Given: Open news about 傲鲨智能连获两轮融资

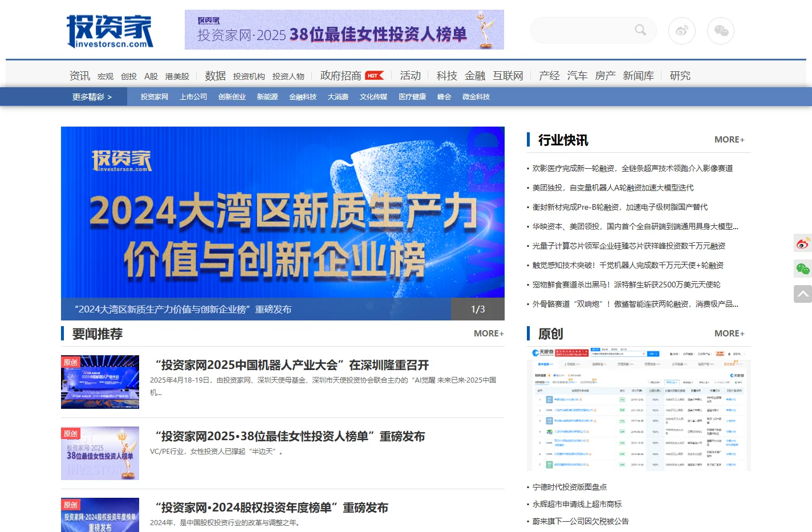Looking at the screenshot, I should pyautogui.click(x=635, y=304).
